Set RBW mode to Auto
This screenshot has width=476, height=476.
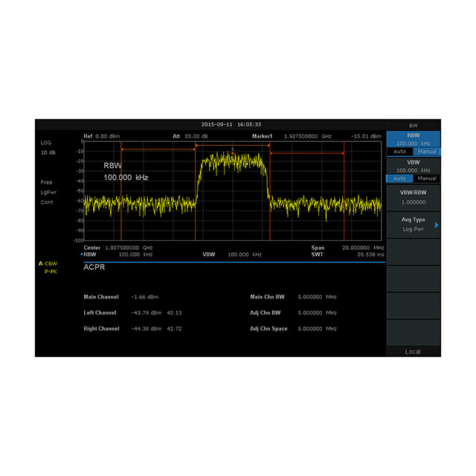tap(399, 151)
